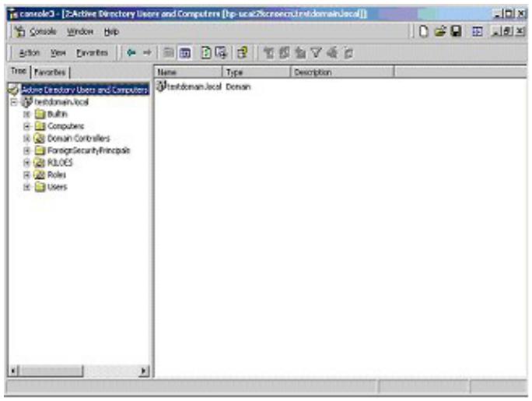This screenshot has height=401, width=532.
Task: Click the funnel Filter Options icon
Action: tap(316, 53)
